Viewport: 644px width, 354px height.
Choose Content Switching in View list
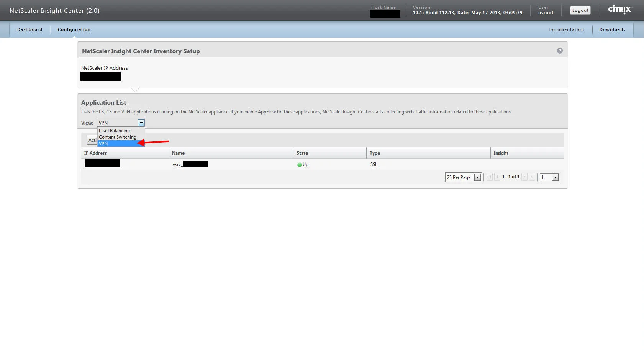click(121, 137)
